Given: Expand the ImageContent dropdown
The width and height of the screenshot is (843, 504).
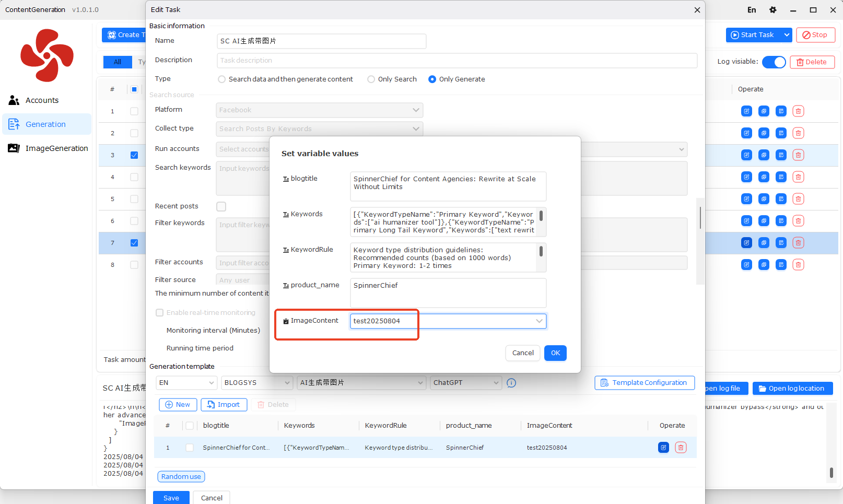Looking at the screenshot, I should (x=538, y=321).
